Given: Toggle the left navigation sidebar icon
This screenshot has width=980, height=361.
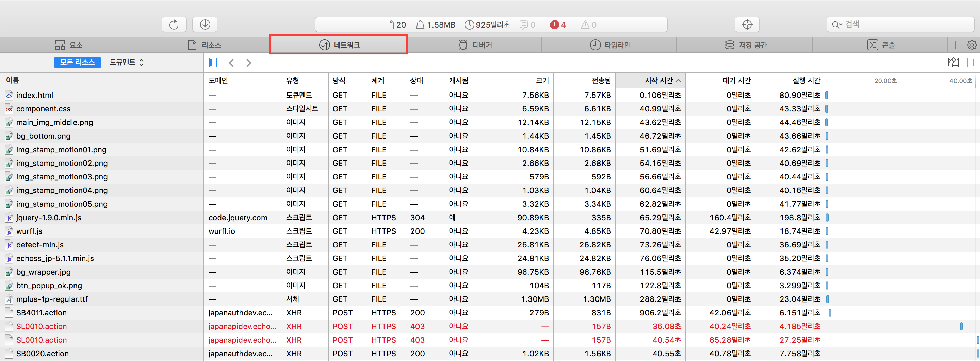Looking at the screenshot, I should pyautogui.click(x=213, y=62).
